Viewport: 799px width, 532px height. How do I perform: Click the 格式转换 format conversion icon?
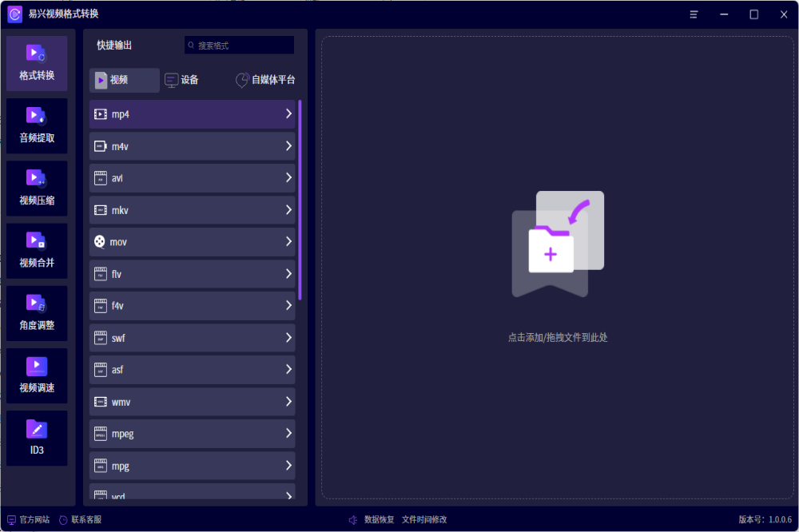click(37, 54)
